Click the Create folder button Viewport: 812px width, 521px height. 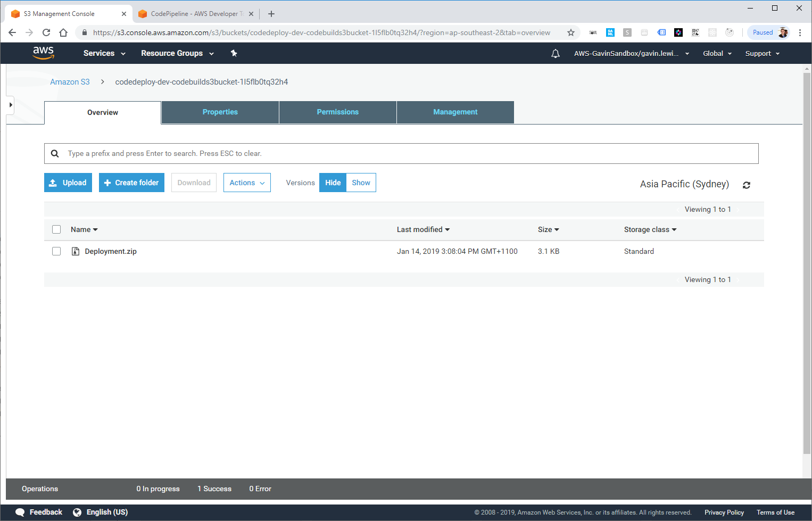[x=131, y=183]
